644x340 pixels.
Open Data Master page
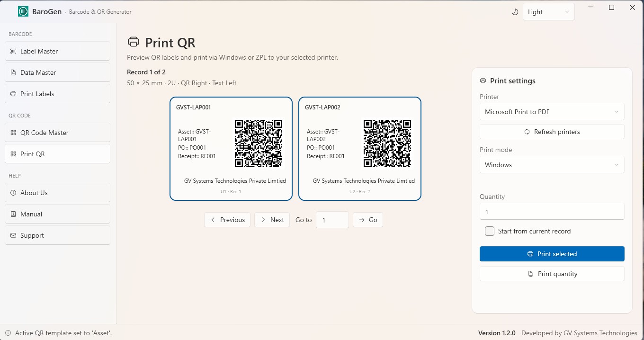tap(57, 72)
